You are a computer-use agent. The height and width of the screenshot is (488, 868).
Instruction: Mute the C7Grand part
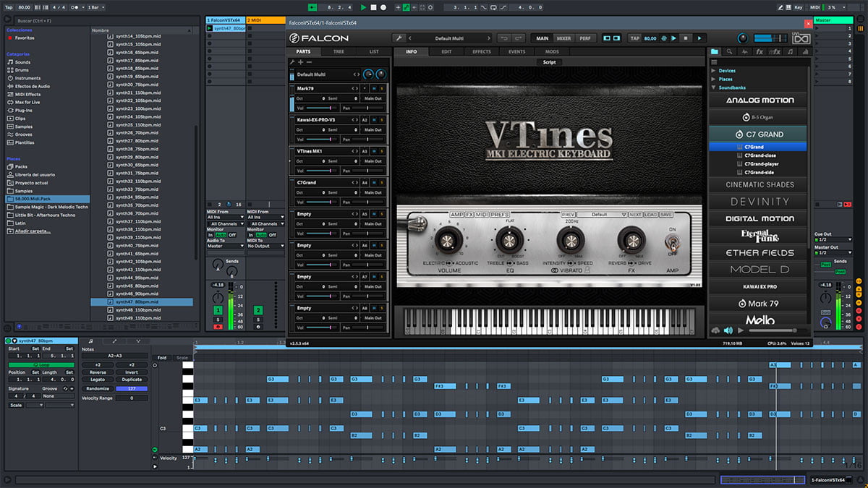click(374, 183)
